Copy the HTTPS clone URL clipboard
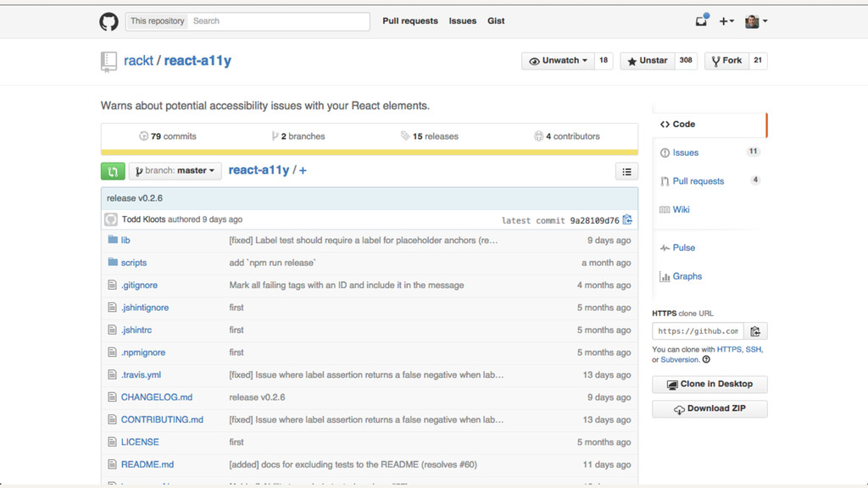Image resolution: width=868 pixels, height=488 pixels. click(x=755, y=331)
